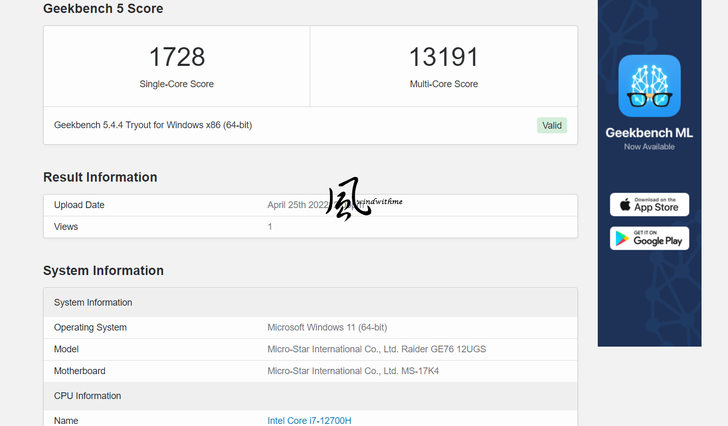728x426 pixels.
Task: Click the CPU Information table header
Action: 311,396
